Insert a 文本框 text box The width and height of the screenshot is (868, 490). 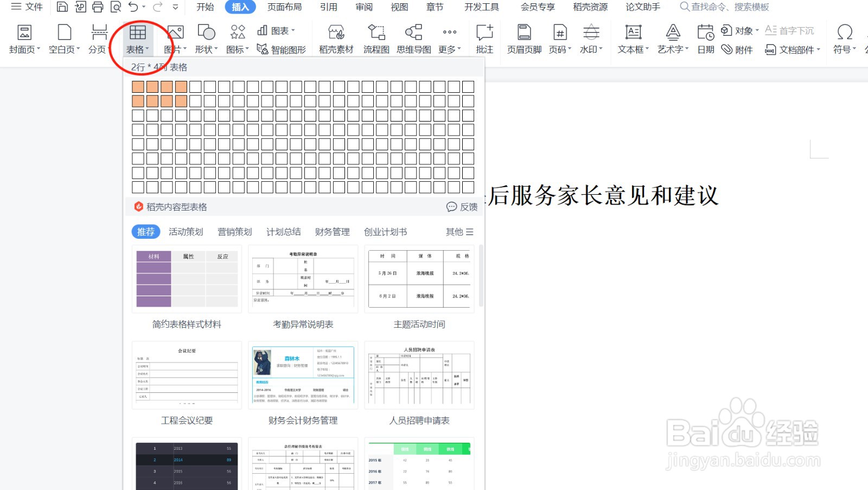pyautogui.click(x=631, y=38)
